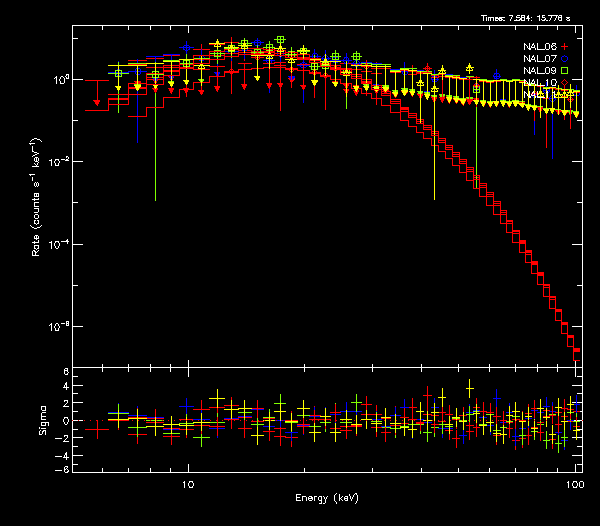
Task: Click the -6 tick label on Sigma axis
Action: point(63,469)
